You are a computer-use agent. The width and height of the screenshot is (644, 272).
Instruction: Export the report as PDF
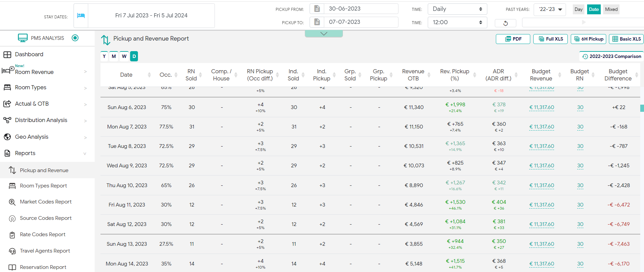tap(513, 39)
